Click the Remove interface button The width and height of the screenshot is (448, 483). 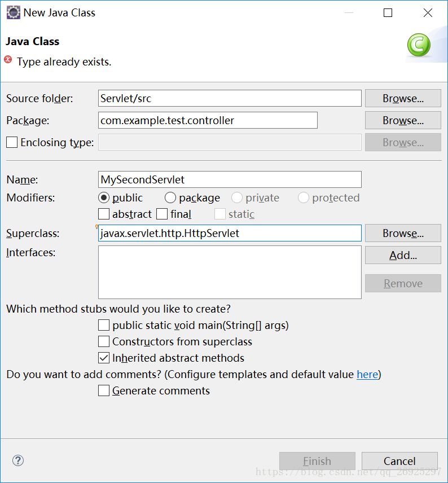403,283
